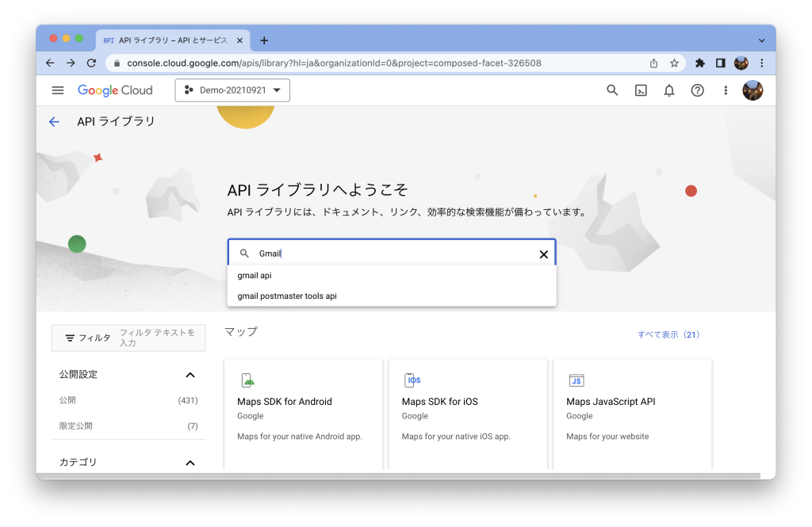Click the Chrome profile avatar in toolbar
Viewport: 812px width, 527px height.
pyautogui.click(x=741, y=63)
